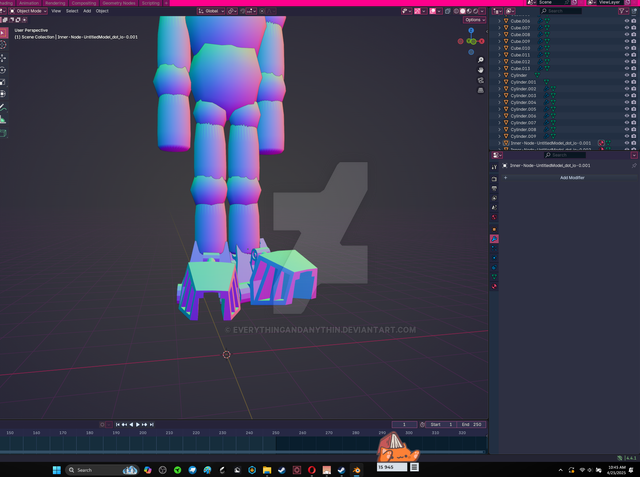Select the Cursor tool in the toolbar
Image resolution: width=640 pixels, height=477 pixels.
[x=3, y=44]
